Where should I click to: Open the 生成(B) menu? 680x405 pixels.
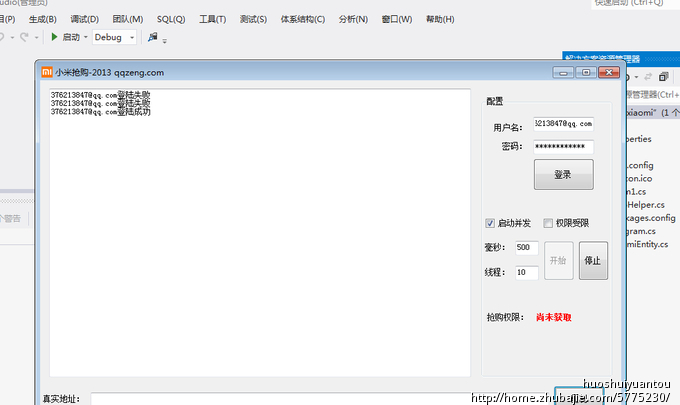pyautogui.click(x=42, y=19)
